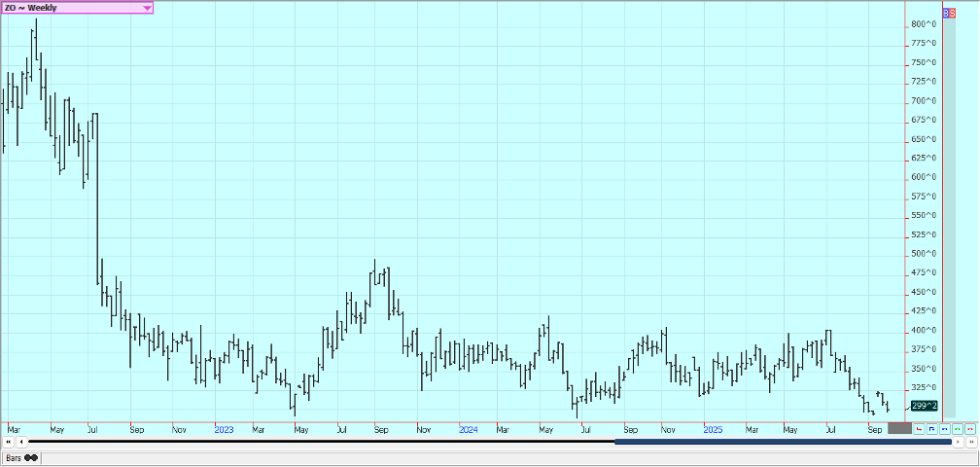Image resolution: width=980 pixels, height=467 pixels.
Task: Click the 800^0 price axis label
Action: (x=925, y=24)
